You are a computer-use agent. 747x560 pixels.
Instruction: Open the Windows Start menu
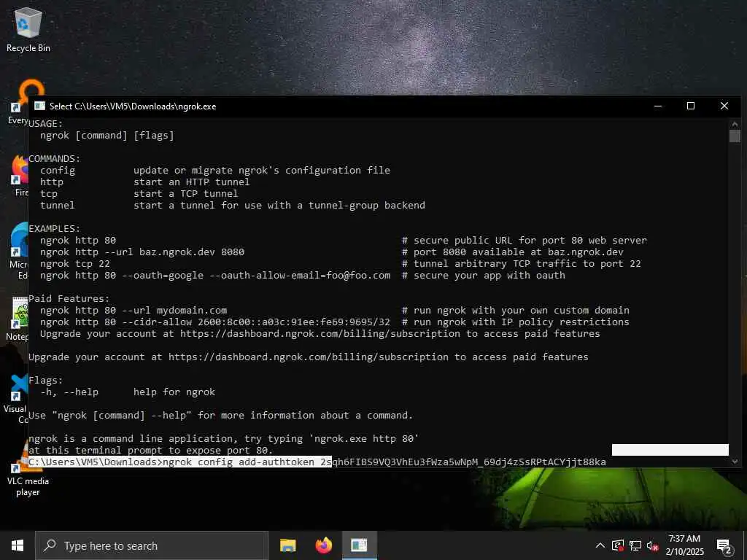[x=18, y=545]
